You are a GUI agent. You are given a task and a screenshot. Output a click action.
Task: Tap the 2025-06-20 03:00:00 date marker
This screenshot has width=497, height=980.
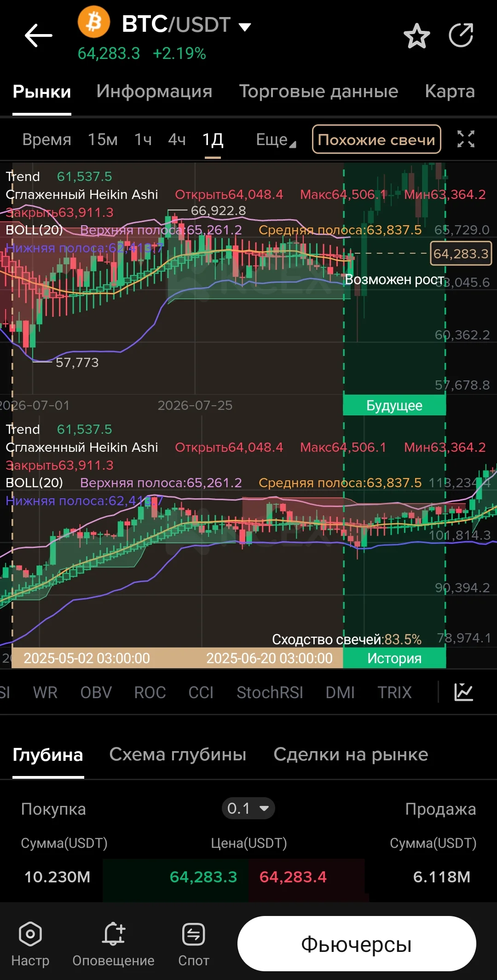(269, 658)
